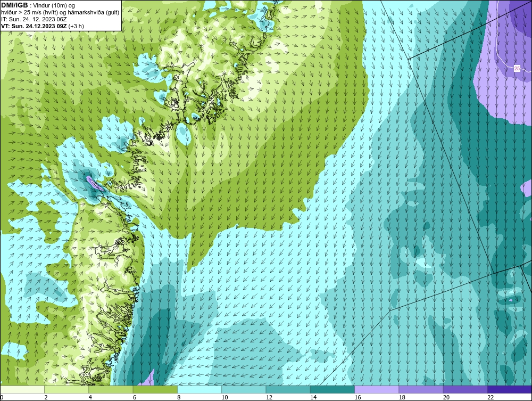Screen dimensions: 532x401
Task: Click the legend scale number '20'
Action: click(x=446, y=398)
